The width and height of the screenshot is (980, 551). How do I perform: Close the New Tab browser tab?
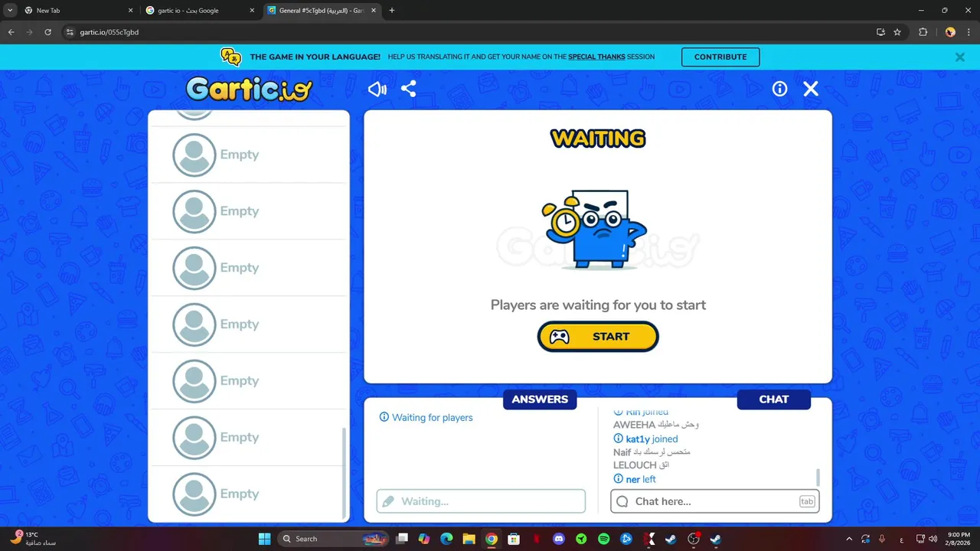(x=130, y=11)
